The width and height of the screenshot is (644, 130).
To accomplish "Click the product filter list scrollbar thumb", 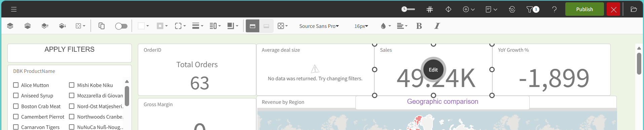I will click(x=127, y=96).
